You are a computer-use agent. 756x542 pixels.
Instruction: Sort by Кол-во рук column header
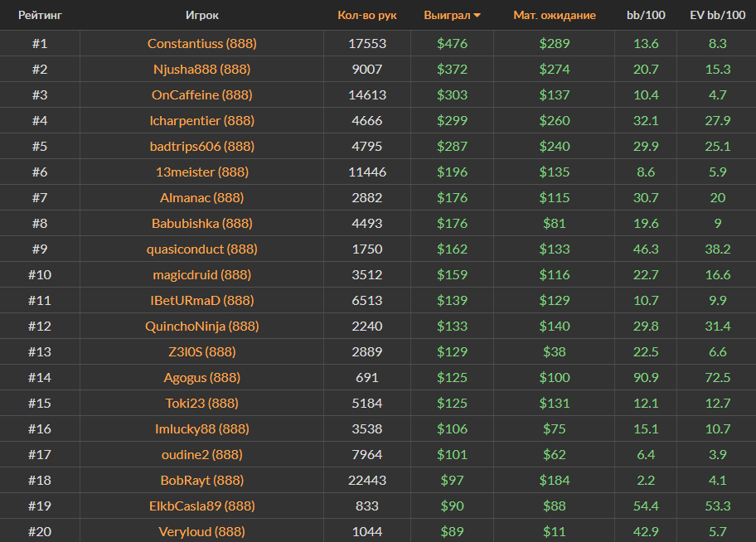(367, 15)
